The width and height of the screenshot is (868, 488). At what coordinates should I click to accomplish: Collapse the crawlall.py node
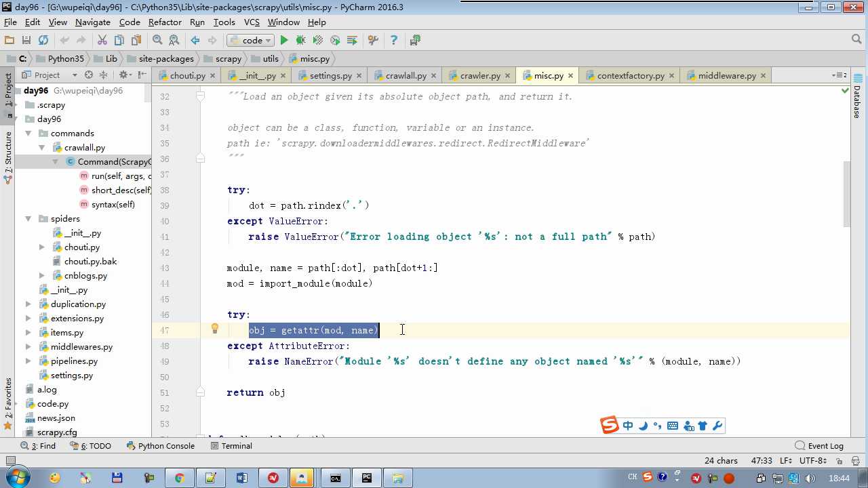[x=42, y=148]
